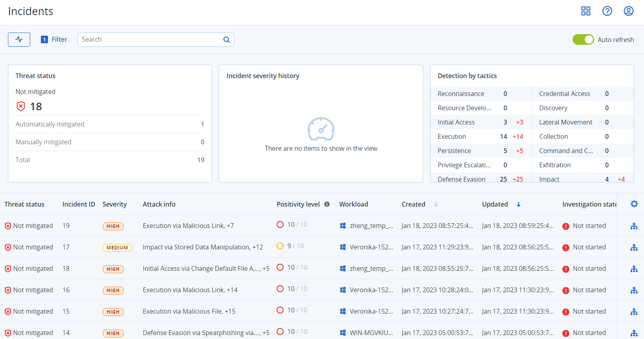The width and height of the screenshot is (644, 339).
Task: Click the activity pulse view button
Action: [x=19, y=40]
